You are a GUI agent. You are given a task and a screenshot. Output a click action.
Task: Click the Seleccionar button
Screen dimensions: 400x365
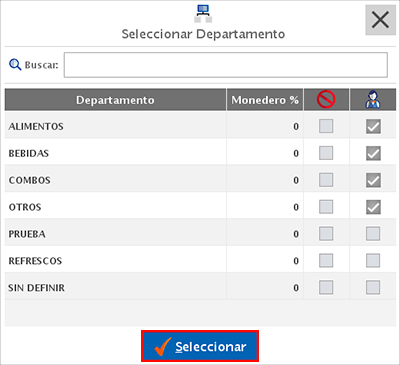(x=200, y=346)
